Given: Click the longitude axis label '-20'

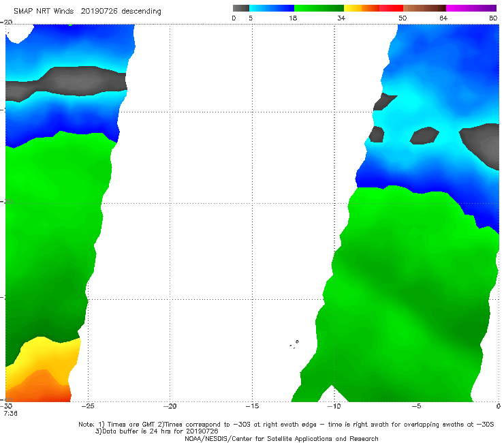Looking at the screenshot, I should 170,406.
